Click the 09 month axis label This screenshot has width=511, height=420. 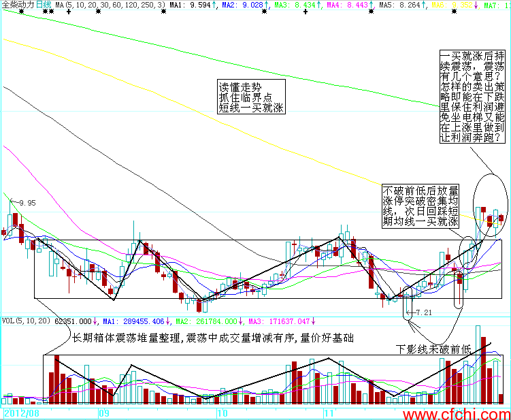104,414
